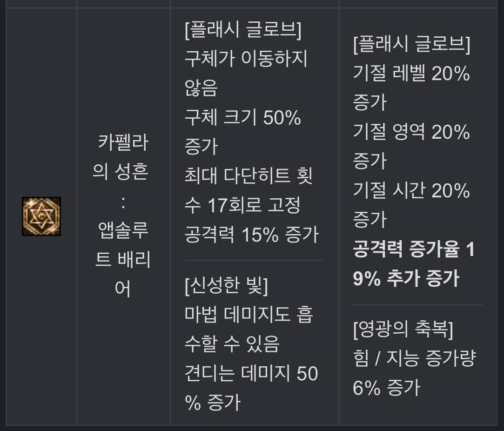Click the divider under 공격력 15% 증가
This screenshot has height=431, width=504.
[x=254, y=260]
